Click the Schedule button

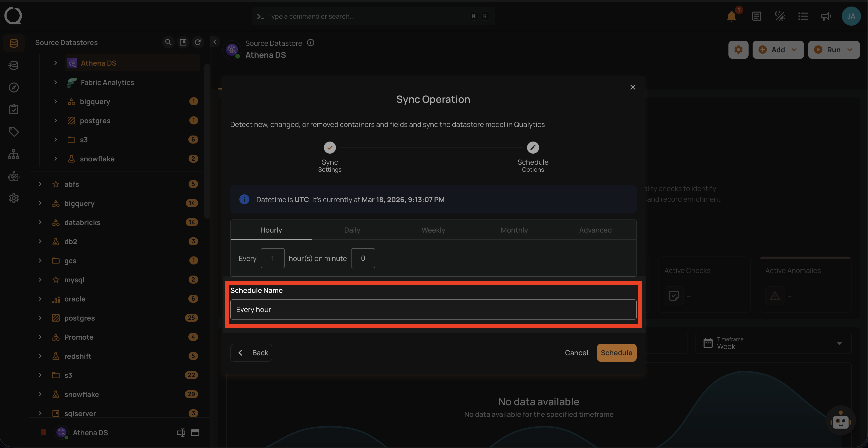(x=616, y=353)
